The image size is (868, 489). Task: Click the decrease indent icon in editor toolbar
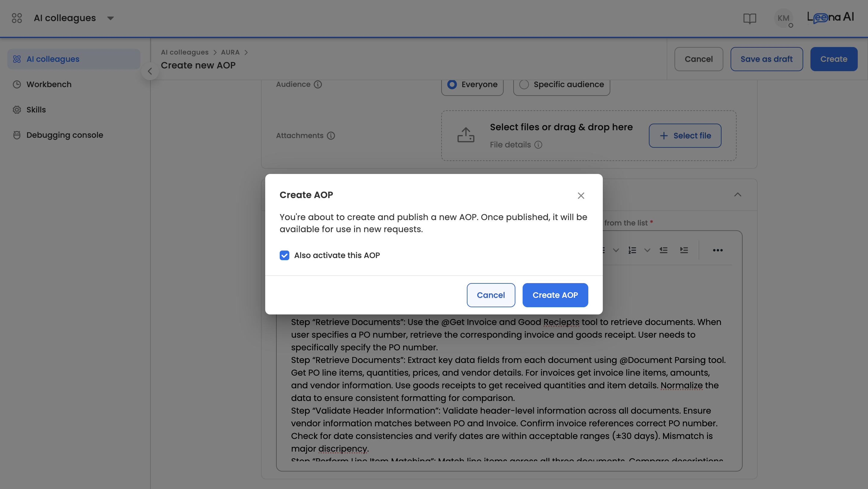pos(663,250)
